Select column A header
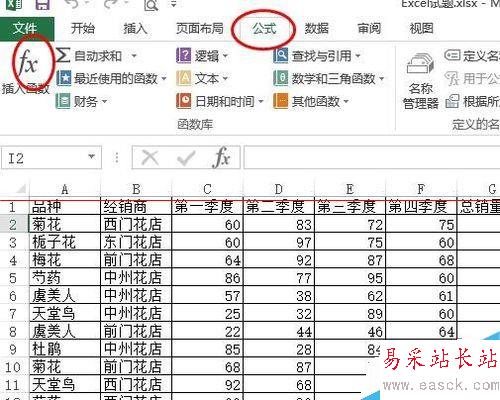This screenshot has width=500, height=400. [65, 189]
